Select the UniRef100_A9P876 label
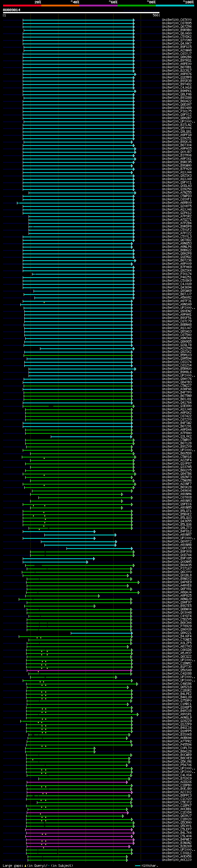The height and width of the screenshot is (868, 197). click(177, 74)
